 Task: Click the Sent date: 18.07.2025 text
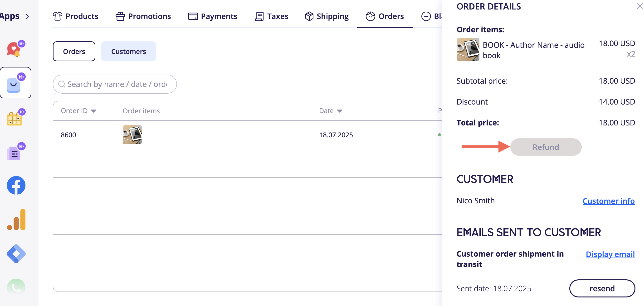[494, 288]
